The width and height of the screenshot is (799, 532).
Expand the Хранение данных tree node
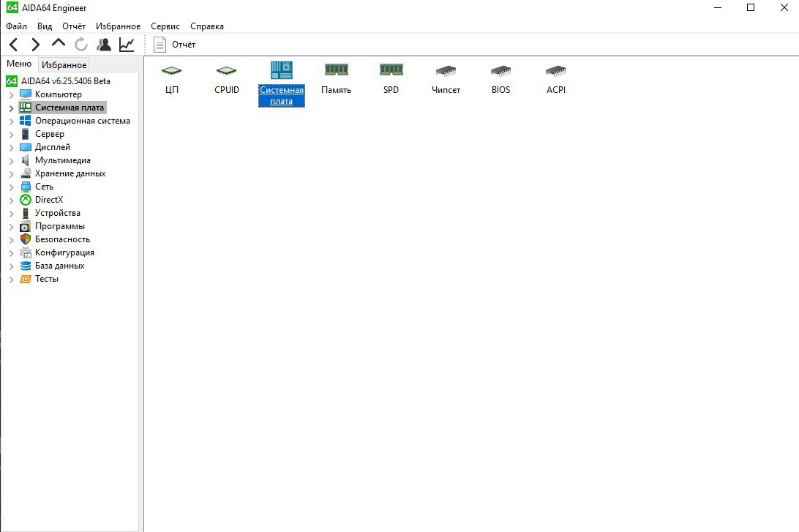click(11, 174)
